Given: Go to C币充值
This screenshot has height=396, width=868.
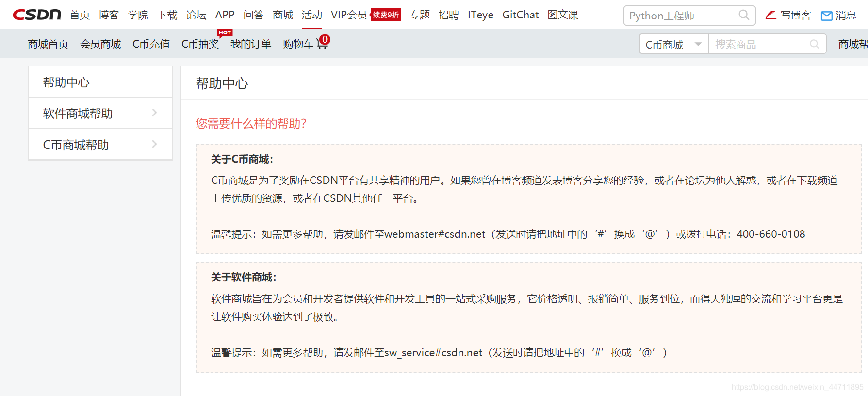Looking at the screenshot, I should (x=151, y=44).
